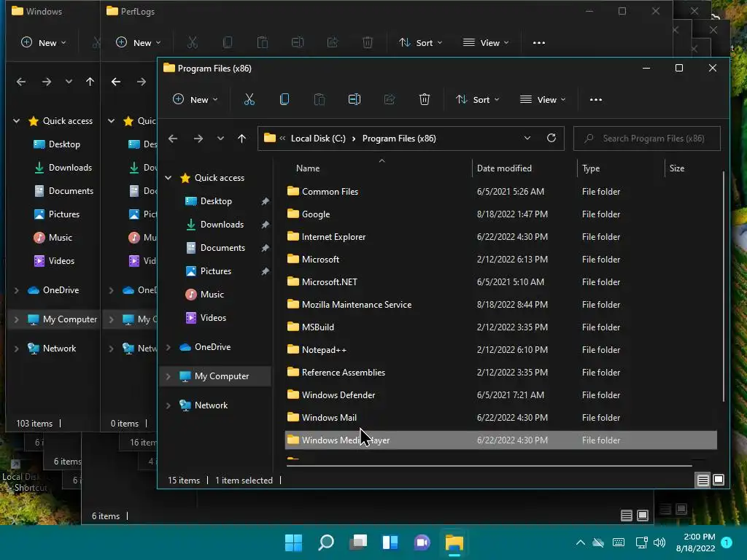Open Widgets from taskbar
747x560 pixels.
pos(390,542)
